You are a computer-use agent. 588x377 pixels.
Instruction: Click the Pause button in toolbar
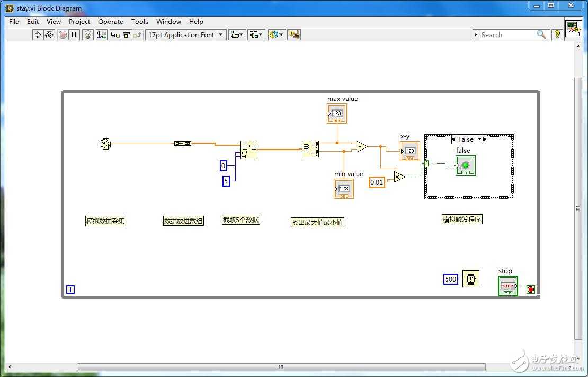(x=74, y=35)
